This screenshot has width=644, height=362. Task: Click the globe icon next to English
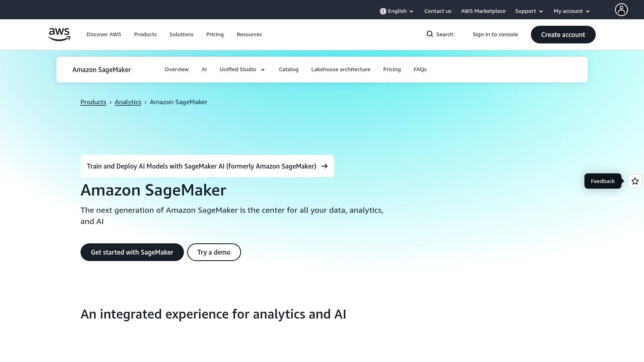tap(383, 11)
